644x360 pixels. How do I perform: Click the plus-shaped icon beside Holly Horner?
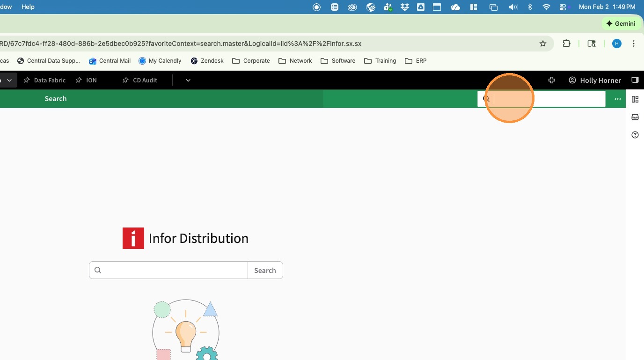pyautogui.click(x=552, y=80)
